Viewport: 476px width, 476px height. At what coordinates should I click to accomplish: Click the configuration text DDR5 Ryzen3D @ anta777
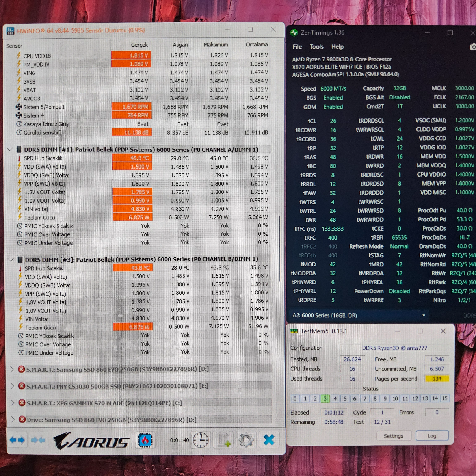395,348
